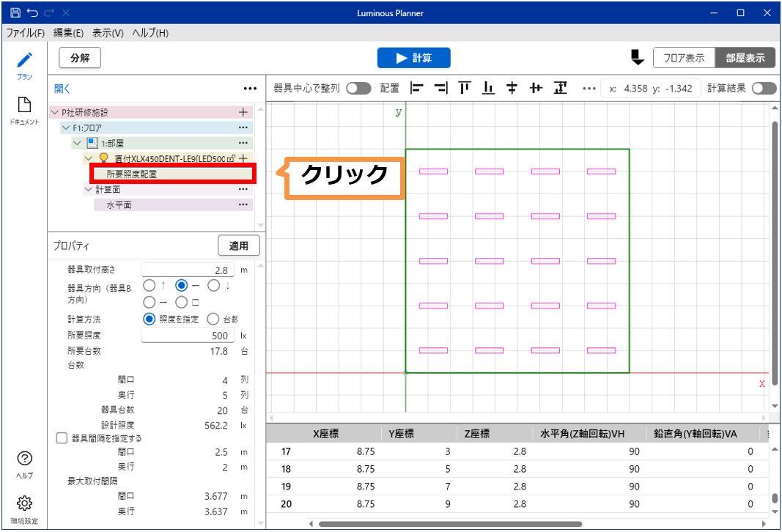Collapse the 計算面 tree node

pos(89,189)
